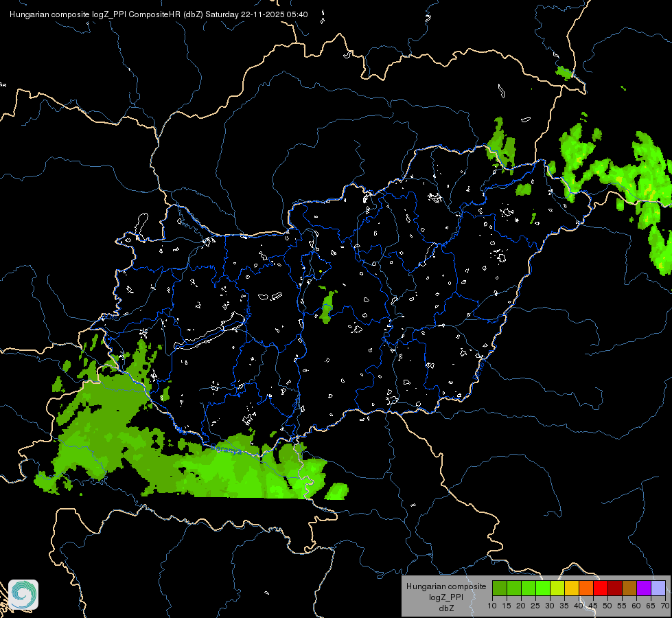The width and height of the screenshot is (672, 618).
Task: Click the legend scale value '45'
Action: pos(593,606)
